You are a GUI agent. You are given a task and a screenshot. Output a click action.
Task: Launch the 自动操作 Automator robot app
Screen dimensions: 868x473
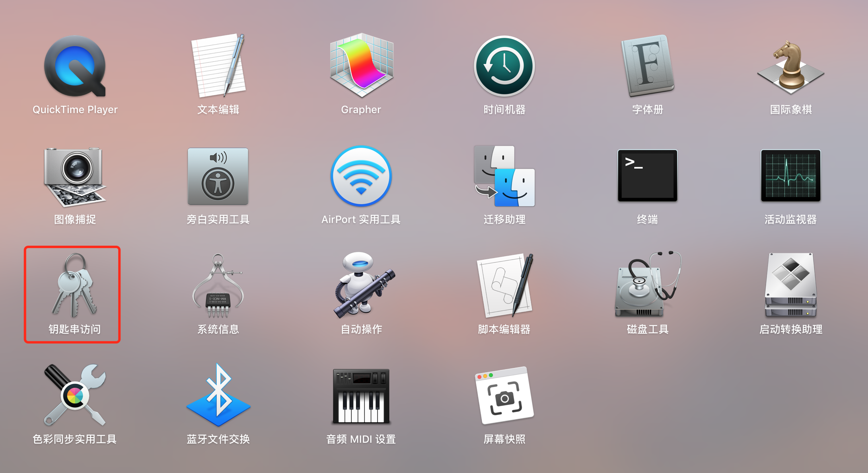(361, 286)
